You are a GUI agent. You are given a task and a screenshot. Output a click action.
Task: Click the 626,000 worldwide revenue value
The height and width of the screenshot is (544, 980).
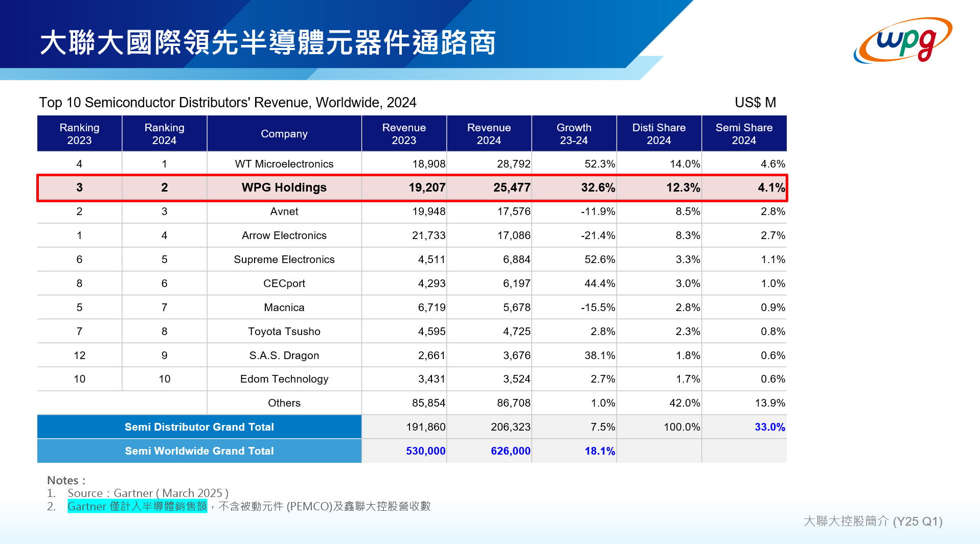tap(510, 451)
